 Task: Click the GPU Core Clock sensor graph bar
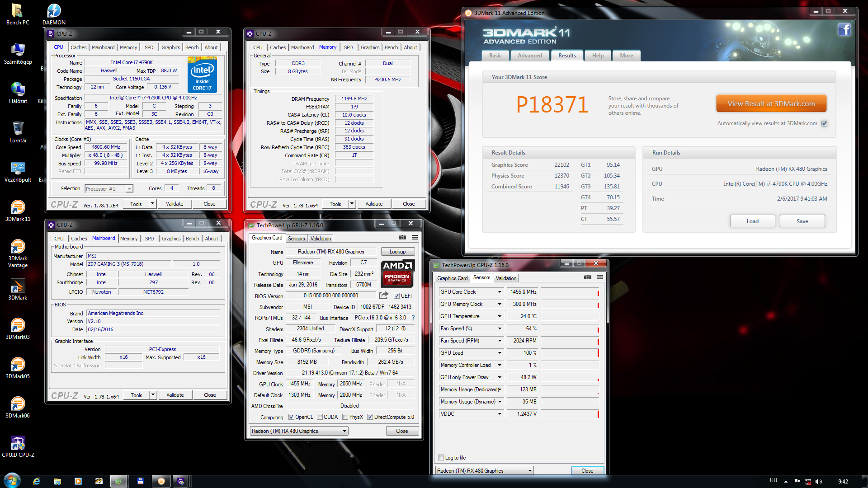tap(570, 292)
